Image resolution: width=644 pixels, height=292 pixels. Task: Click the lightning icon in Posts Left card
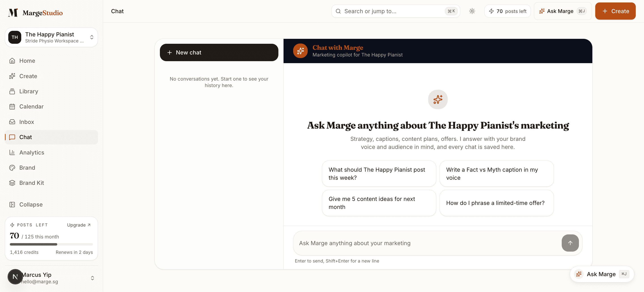click(12, 225)
